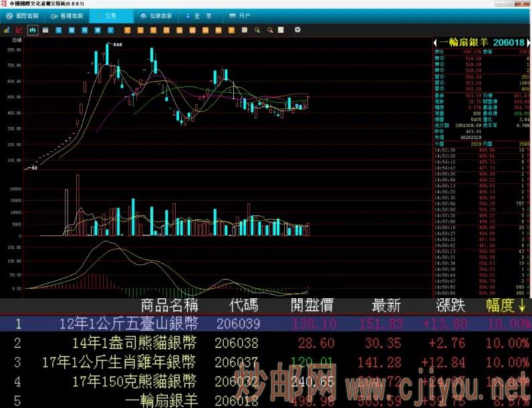Viewport: 532px width, 408px height.
Task: Click the 一輪扇銀羊 206018 title
Action: tap(482, 42)
